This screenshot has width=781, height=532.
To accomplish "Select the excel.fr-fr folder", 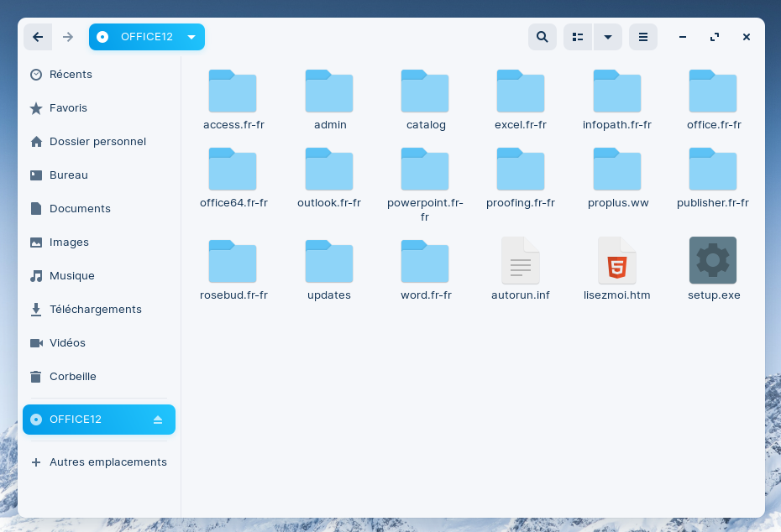I will pyautogui.click(x=521, y=100).
